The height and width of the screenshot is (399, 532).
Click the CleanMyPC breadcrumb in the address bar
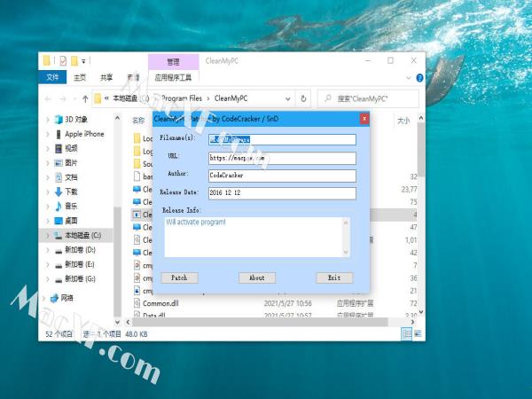point(231,98)
